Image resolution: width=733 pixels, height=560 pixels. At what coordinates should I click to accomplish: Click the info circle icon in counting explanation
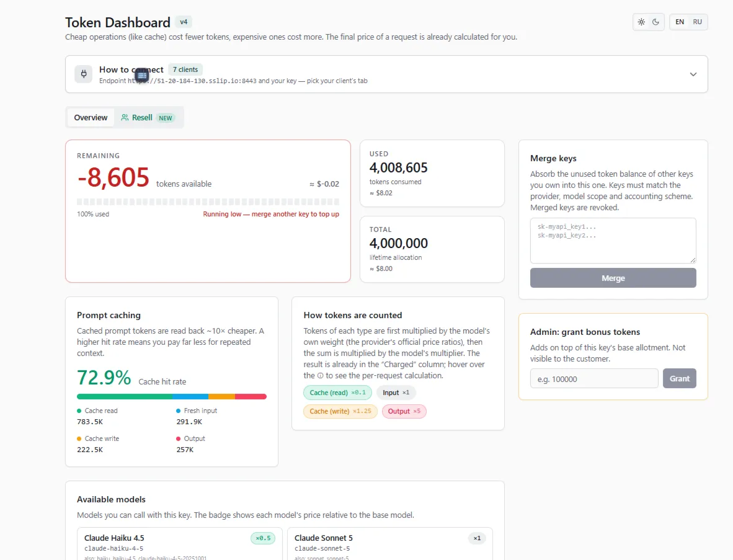[320, 375]
